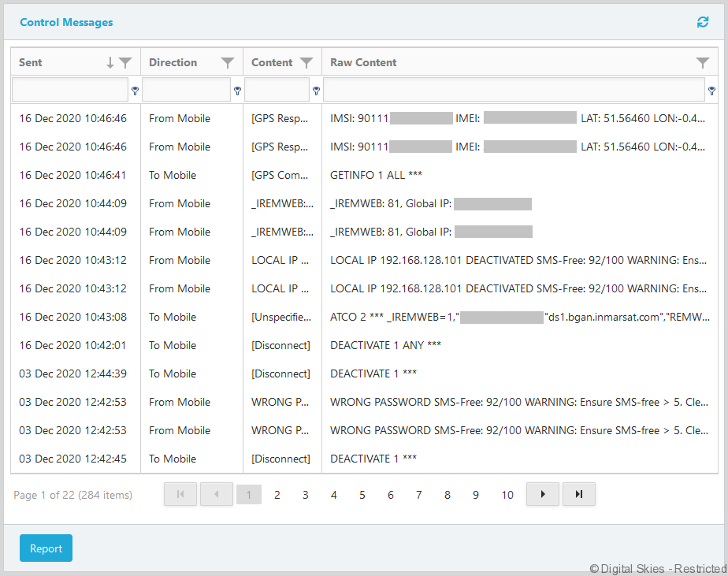Screen dimensions: 728x576
Task: Click the Report button
Action: pos(46,548)
